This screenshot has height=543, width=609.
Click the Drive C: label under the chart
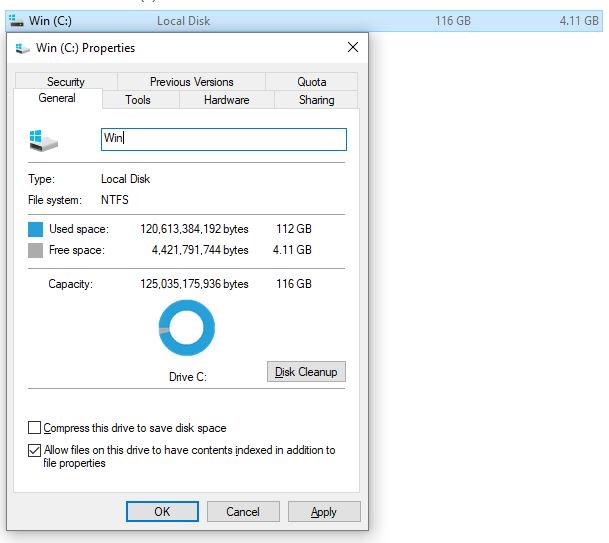coord(188,377)
